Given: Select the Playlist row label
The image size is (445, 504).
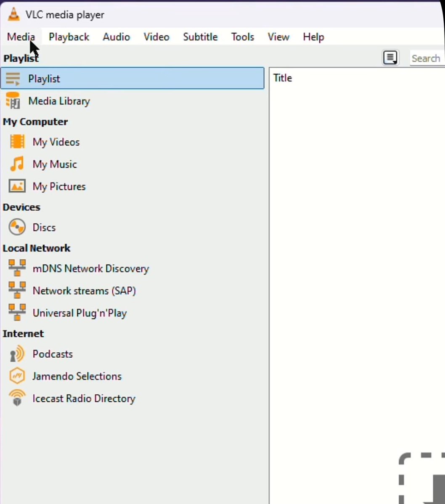Looking at the screenshot, I should click(44, 79).
